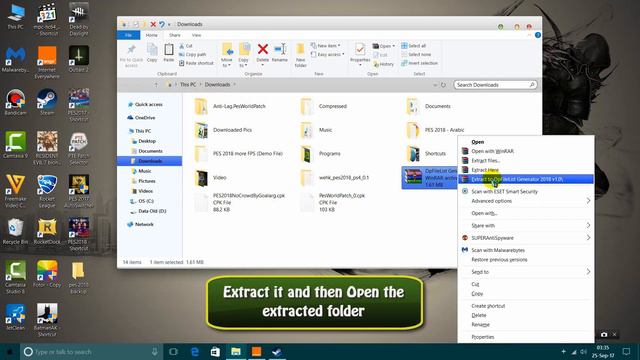Select Anti-Lag.PesWorldPatch folder
The height and width of the screenshot is (360, 640).
click(231, 107)
